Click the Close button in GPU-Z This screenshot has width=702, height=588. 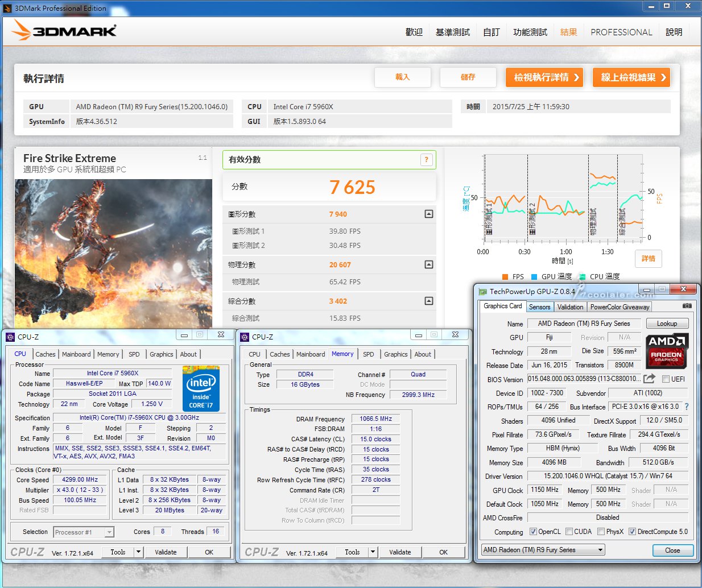(672, 550)
